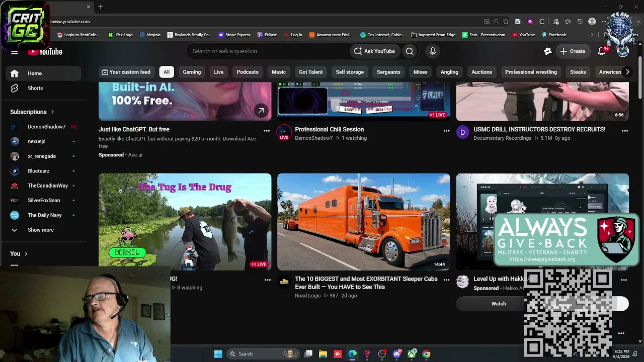Open the browser more-options ellipsis menu
644x362 pixels.
pos(604,22)
